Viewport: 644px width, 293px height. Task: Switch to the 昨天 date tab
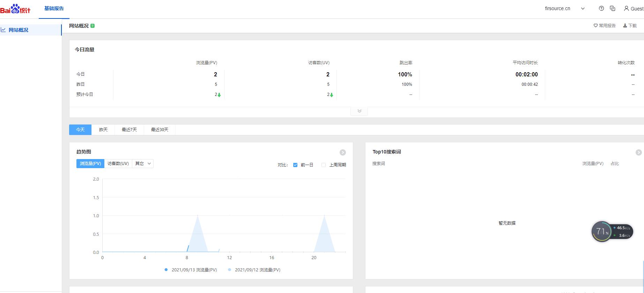coord(103,130)
